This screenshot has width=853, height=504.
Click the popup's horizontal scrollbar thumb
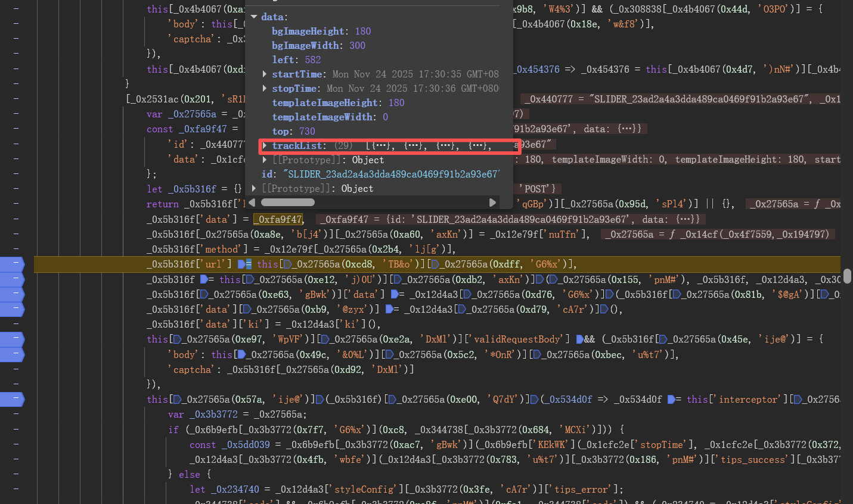tap(288, 203)
